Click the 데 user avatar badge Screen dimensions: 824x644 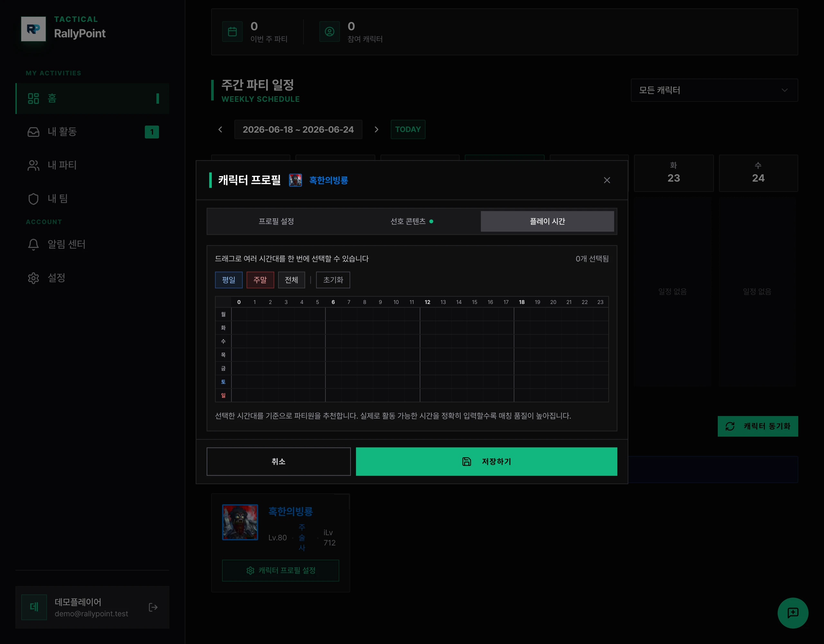34,607
